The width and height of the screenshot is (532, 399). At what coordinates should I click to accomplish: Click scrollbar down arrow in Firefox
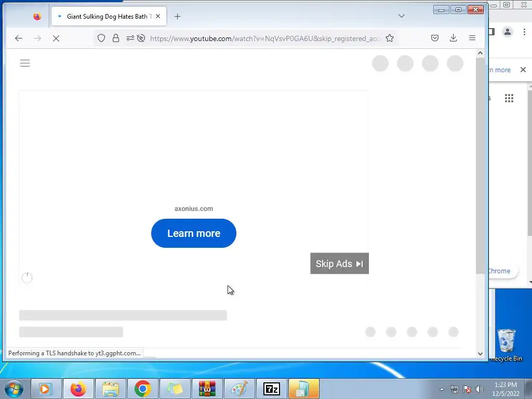(480, 353)
